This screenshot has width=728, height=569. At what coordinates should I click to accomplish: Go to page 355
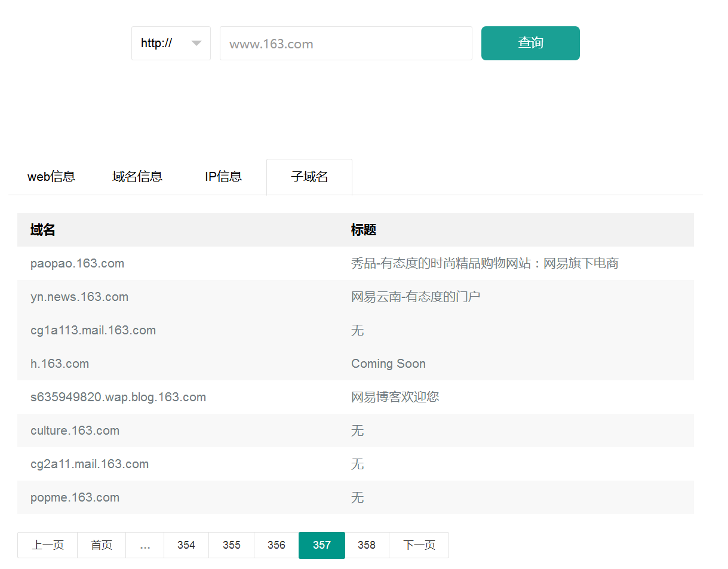[x=232, y=545]
